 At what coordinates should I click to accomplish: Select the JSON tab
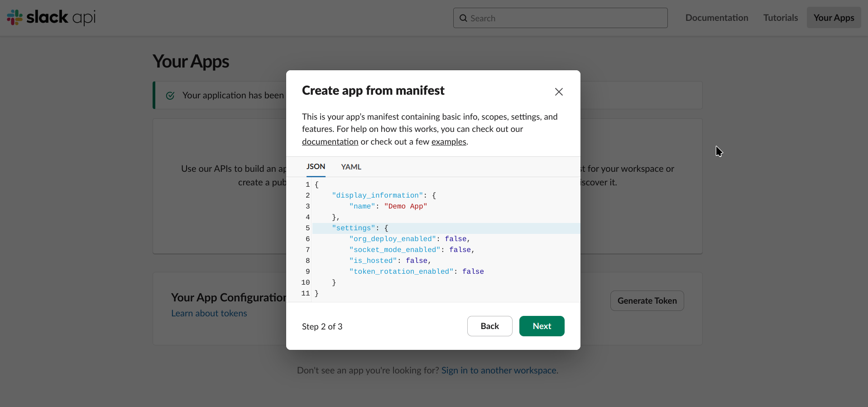pos(316,167)
